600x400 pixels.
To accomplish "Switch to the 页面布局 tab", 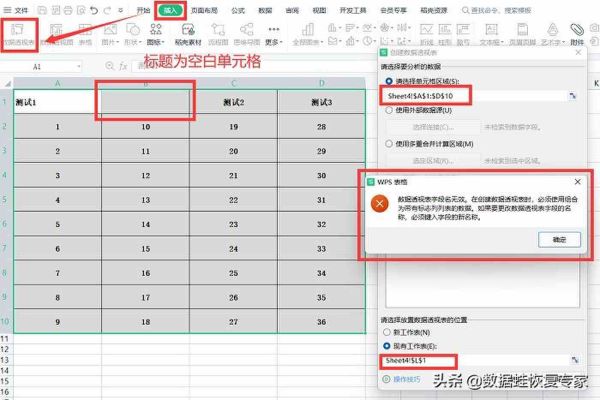I will 204,11.
